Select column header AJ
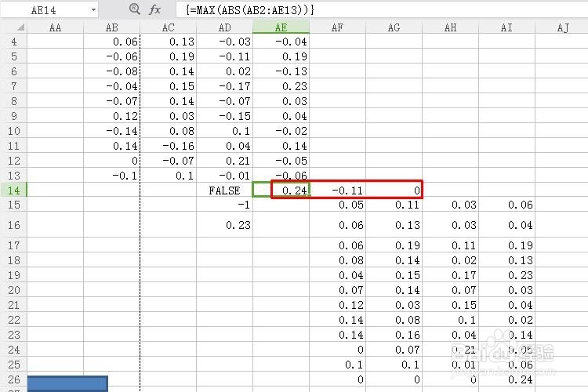The image size is (588, 392). 561,27
